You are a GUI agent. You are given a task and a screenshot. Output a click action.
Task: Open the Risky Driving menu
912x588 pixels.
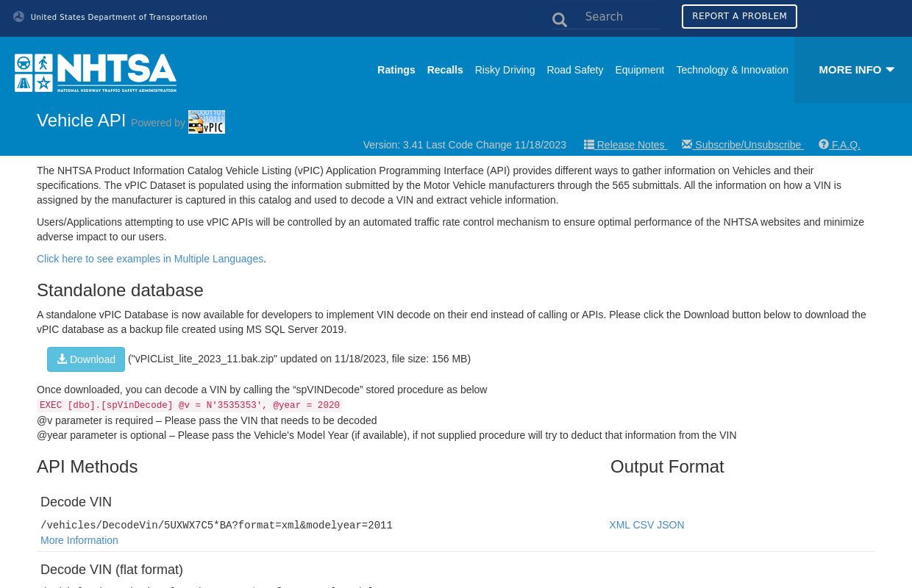point(505,70)
